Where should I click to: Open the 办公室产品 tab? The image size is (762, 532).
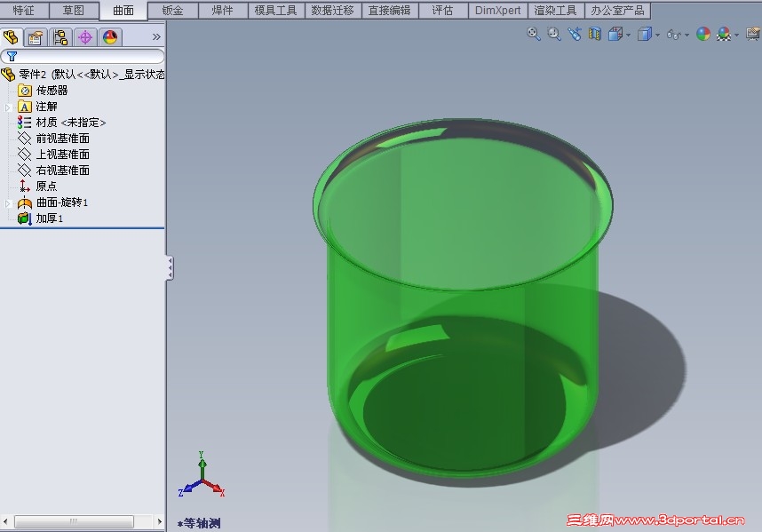(x=617, y=10)
